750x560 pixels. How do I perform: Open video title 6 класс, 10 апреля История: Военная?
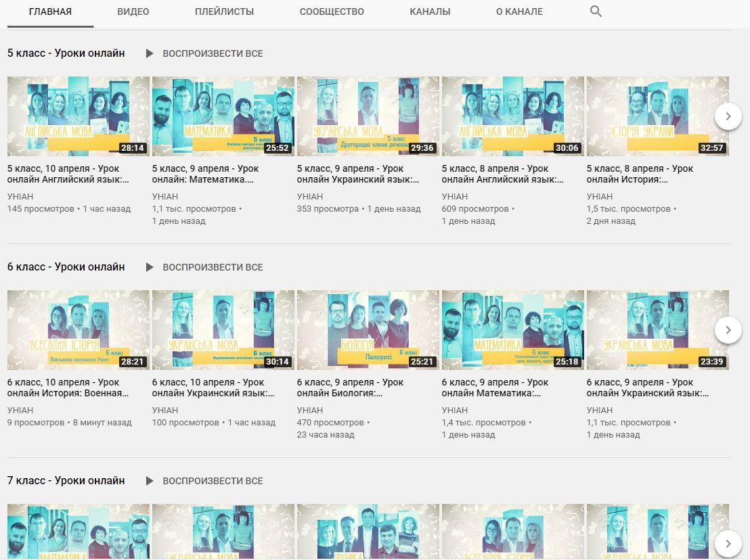(x=68, y=388)
